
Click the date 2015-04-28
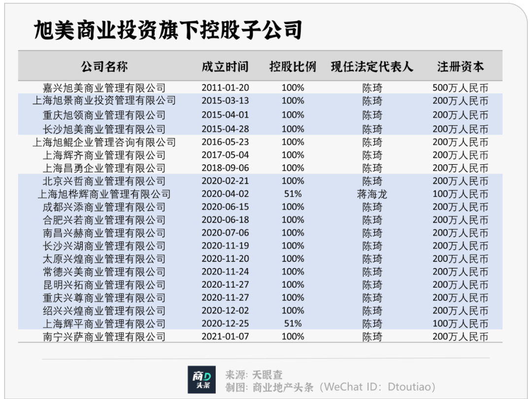tap(225, 129)
